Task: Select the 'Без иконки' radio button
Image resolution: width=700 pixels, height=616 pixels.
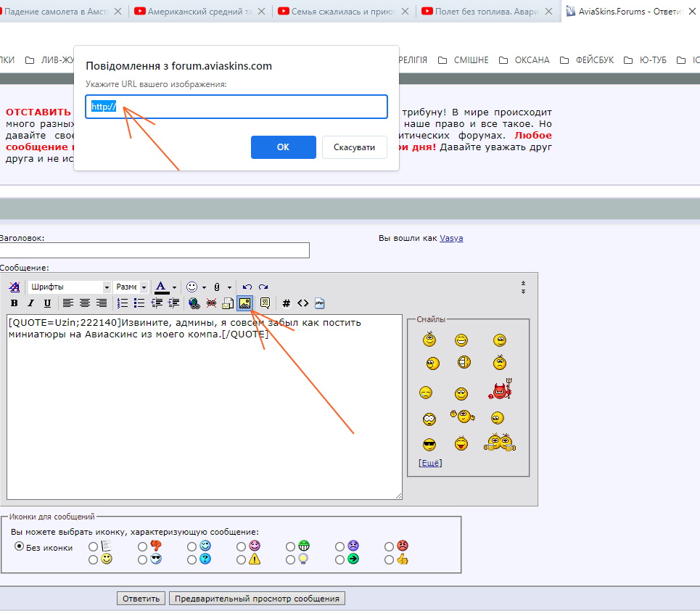Action: click(19, 546)
